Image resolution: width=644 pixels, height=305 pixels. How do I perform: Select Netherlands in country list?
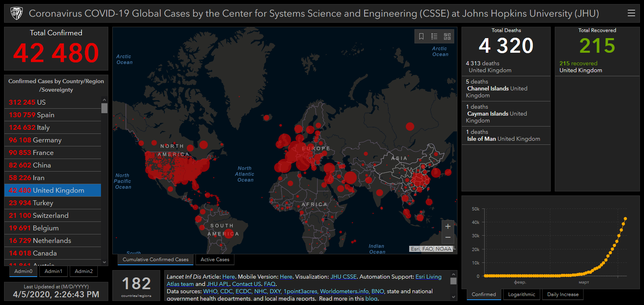pos(53,241)
